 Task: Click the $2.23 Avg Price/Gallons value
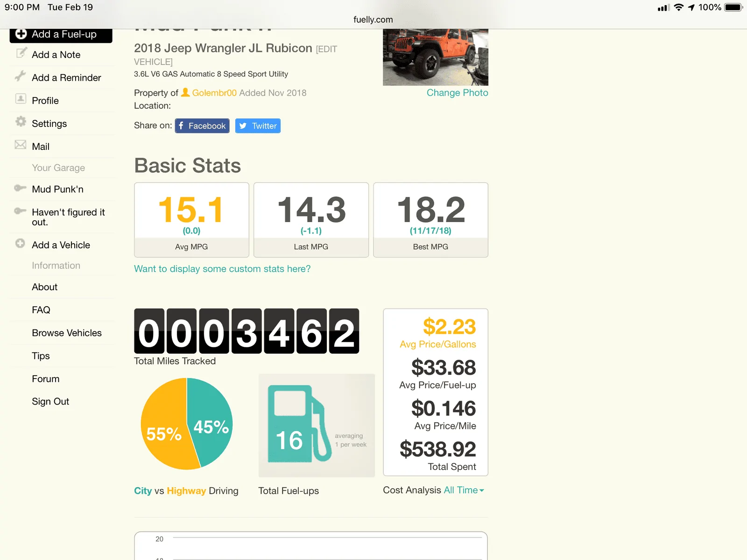[x=449, y=326]
